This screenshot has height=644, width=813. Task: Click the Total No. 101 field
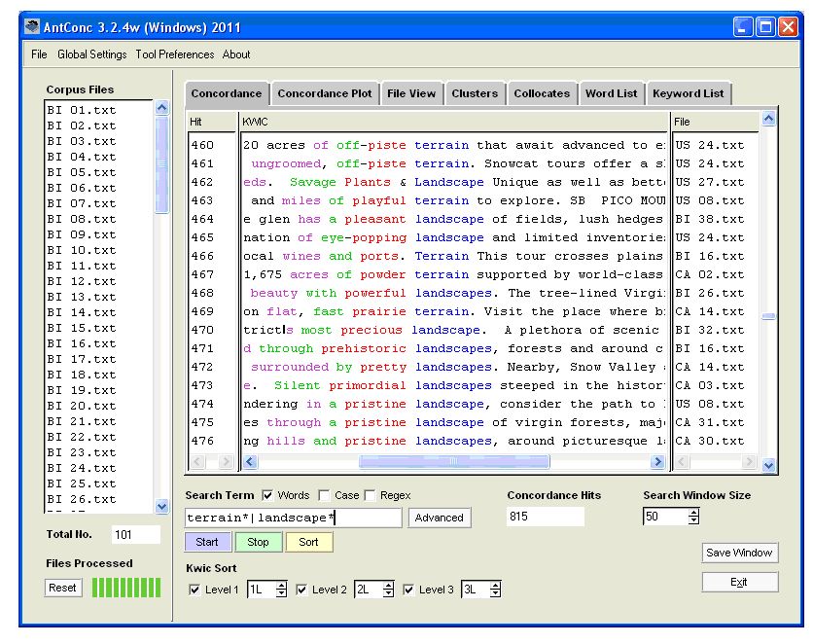[136, 535]
